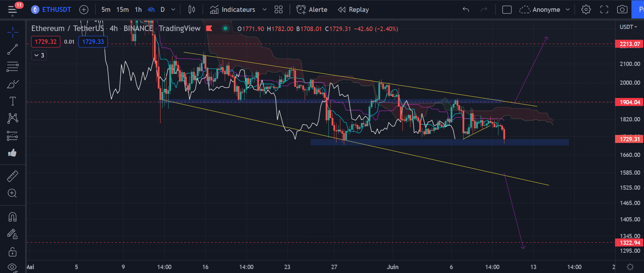Choose the text annotation tool

13,101
